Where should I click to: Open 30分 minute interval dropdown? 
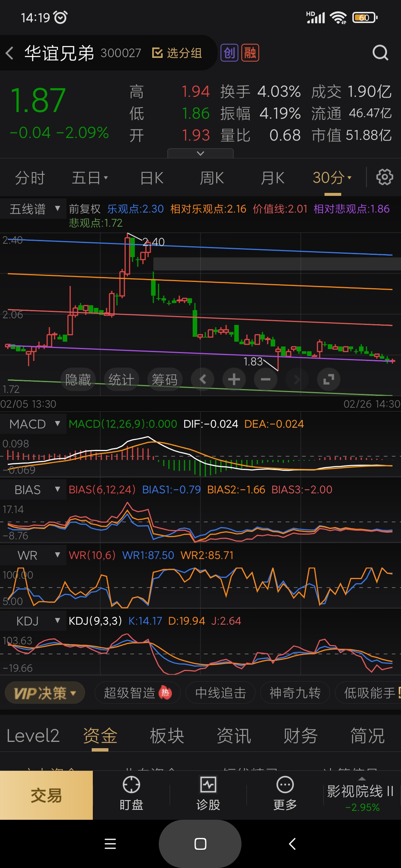(x=332, y=178)
